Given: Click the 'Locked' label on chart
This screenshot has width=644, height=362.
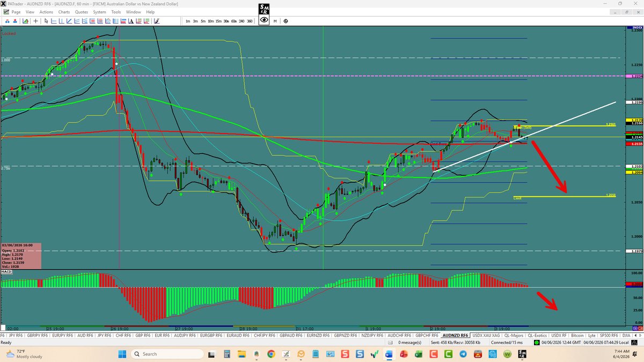Looking at the screenshot, I should click(9, 33).
